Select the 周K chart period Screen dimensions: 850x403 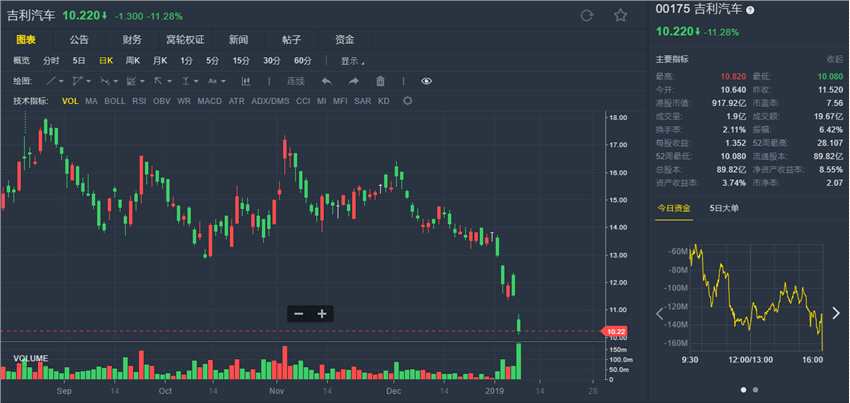click(x=132, y=60)
